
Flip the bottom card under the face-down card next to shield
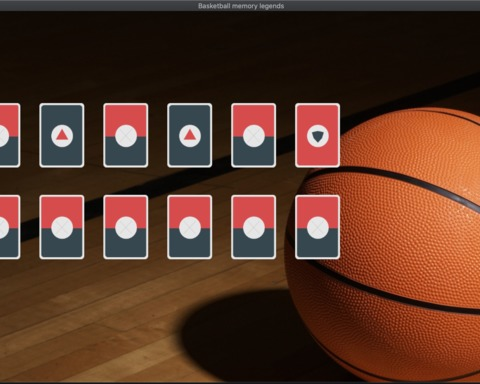click(253, 227)
